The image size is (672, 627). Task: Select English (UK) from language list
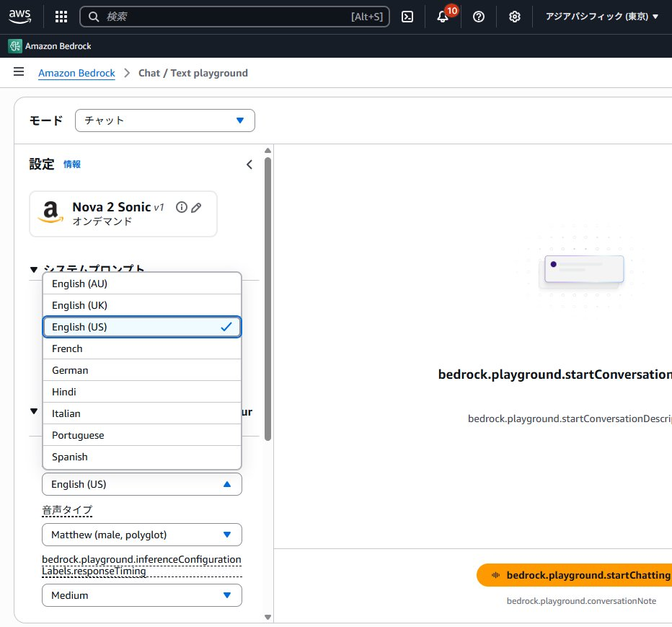click(x=142, y=305)
